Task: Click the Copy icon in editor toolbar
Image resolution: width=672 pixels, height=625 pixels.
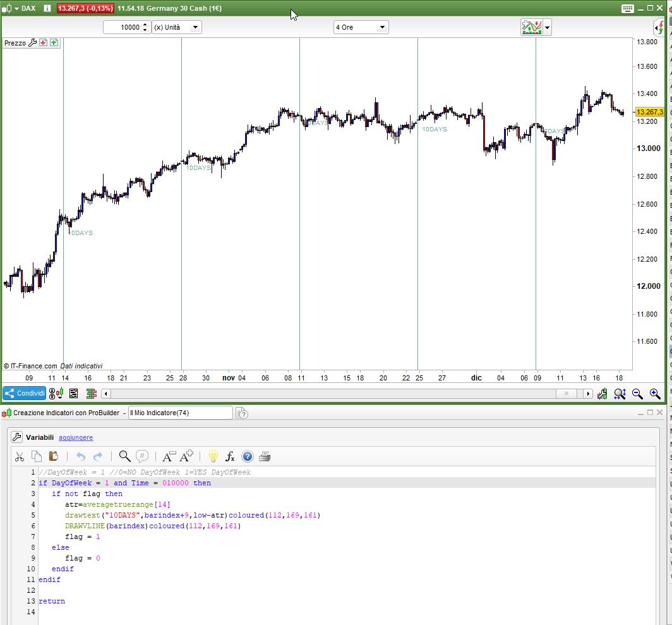Action: point(37,456)
